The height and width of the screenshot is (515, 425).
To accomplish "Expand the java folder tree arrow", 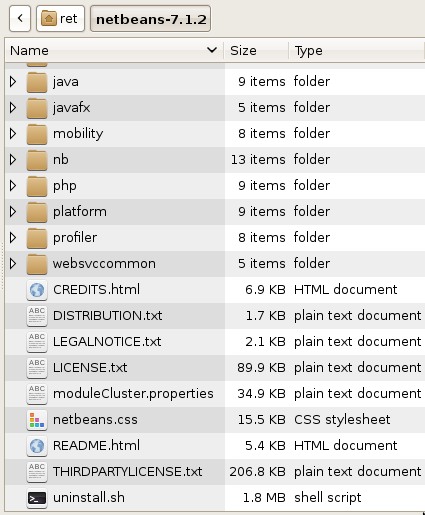I will pos(13,82).
